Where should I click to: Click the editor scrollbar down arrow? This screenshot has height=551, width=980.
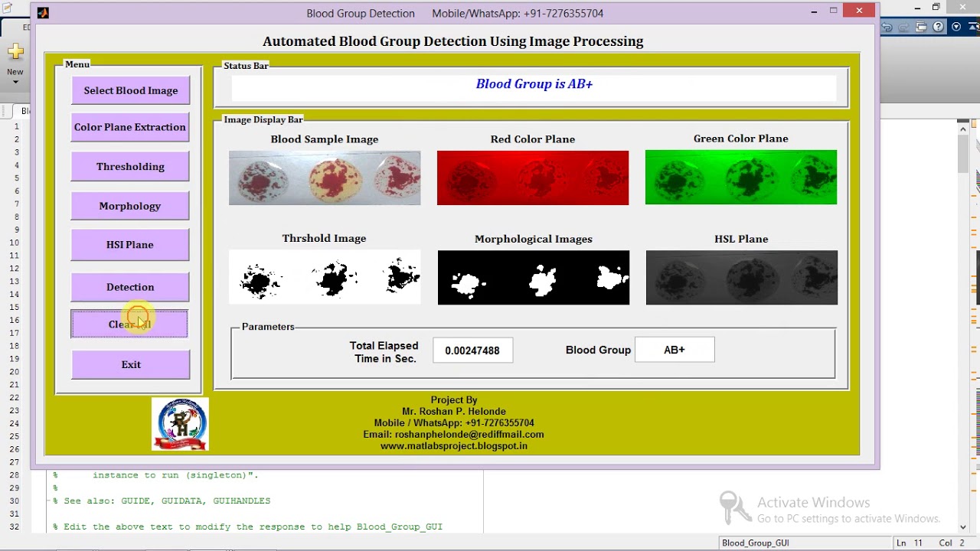coord(963,527)
